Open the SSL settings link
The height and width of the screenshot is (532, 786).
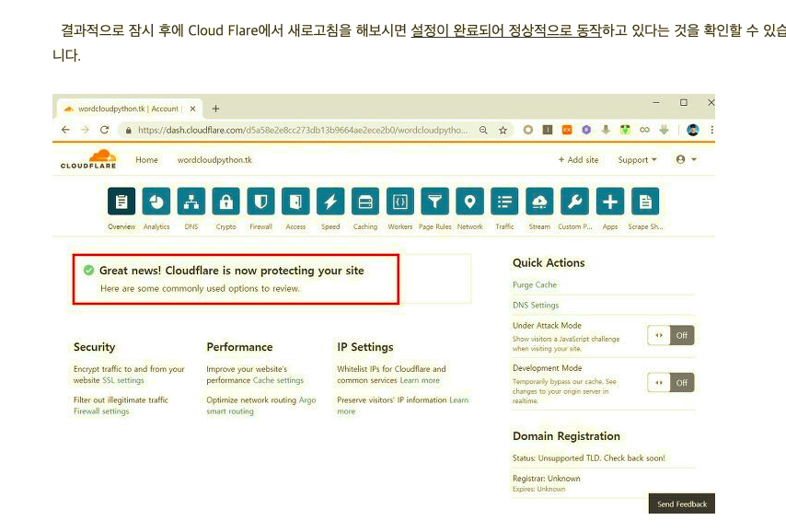coord(122,380)
